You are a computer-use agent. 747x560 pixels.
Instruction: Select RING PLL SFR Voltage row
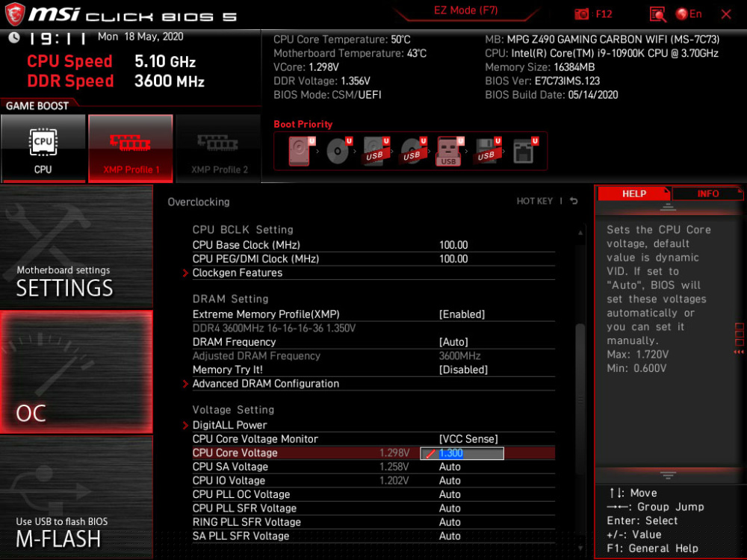pos(373,523)
